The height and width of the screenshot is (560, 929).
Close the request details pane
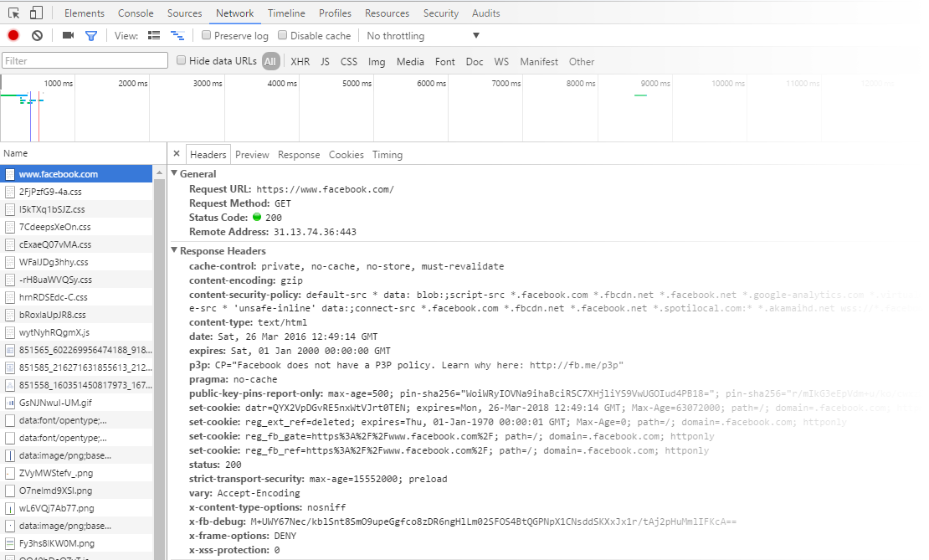tap(177, 153)
